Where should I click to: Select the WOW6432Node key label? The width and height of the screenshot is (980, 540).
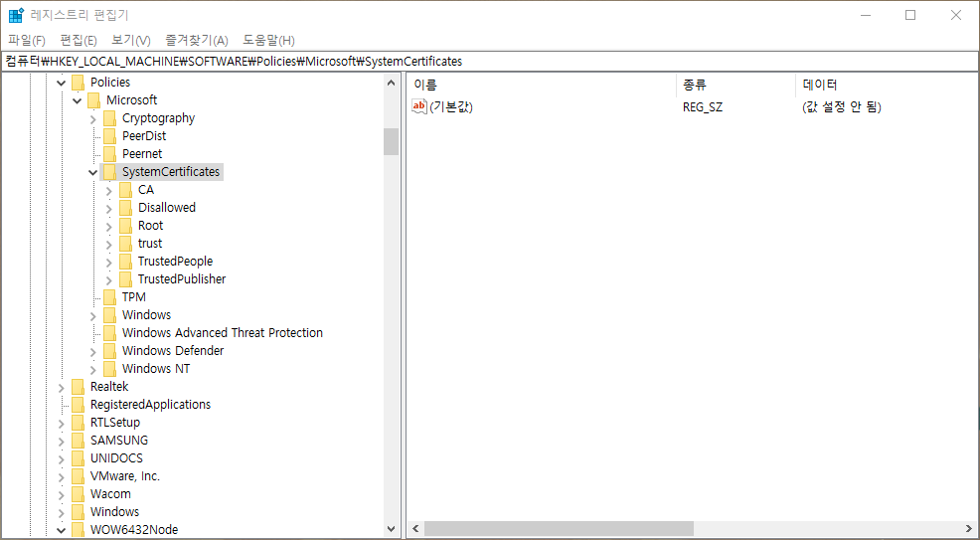[x=134, y=530]
